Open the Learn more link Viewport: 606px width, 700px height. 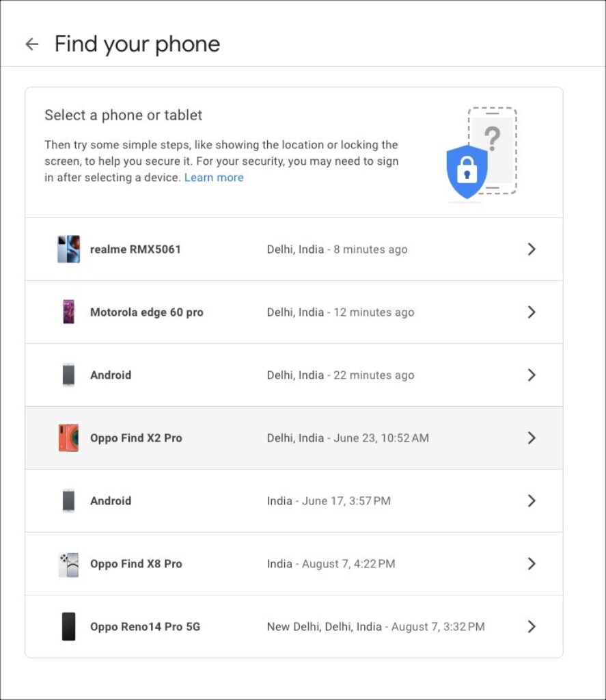coord(214,178)
